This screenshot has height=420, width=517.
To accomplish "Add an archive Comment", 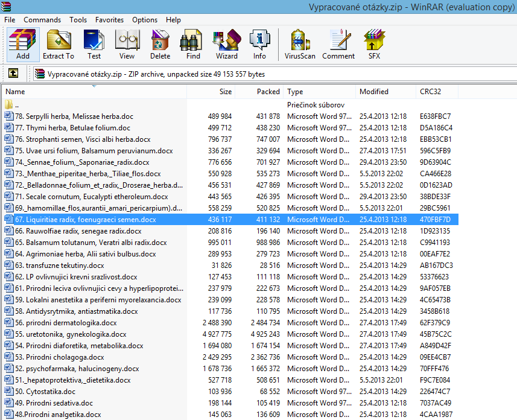I will tap(338, 45).
